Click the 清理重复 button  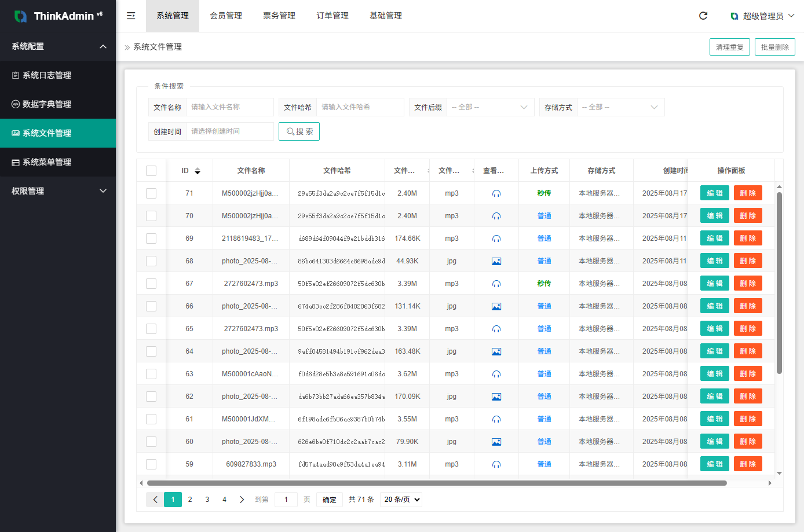(x=730, y=47)
